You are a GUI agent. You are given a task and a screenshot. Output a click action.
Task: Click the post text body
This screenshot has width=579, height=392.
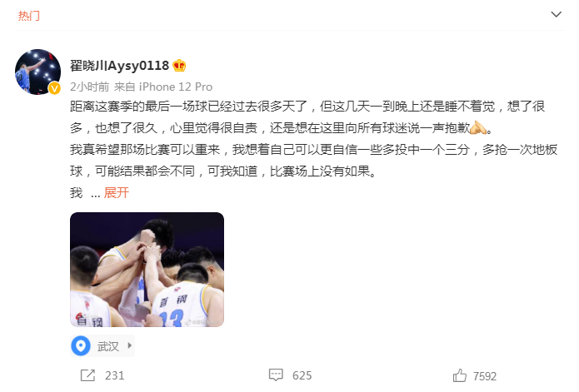point(313,149)
